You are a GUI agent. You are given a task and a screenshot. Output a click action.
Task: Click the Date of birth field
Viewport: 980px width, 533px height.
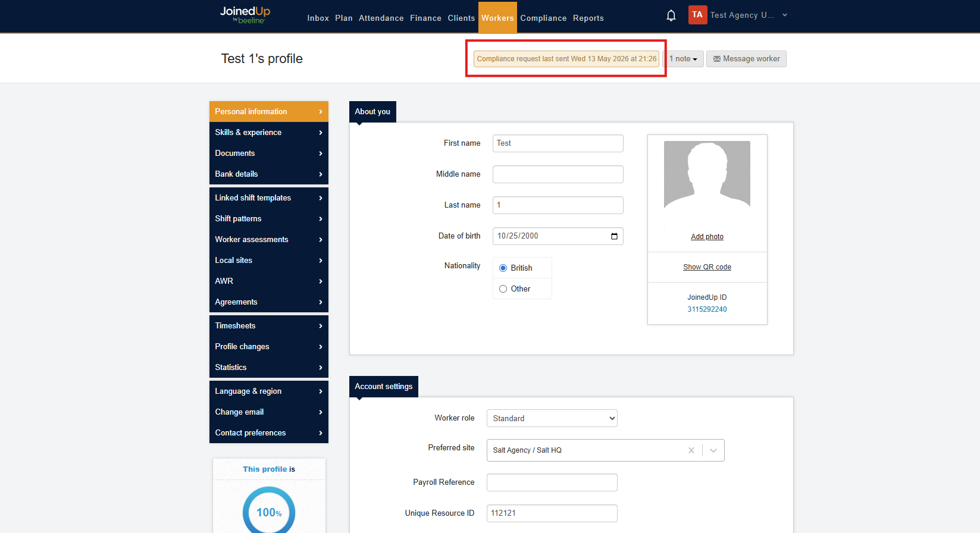pos(558,236)
